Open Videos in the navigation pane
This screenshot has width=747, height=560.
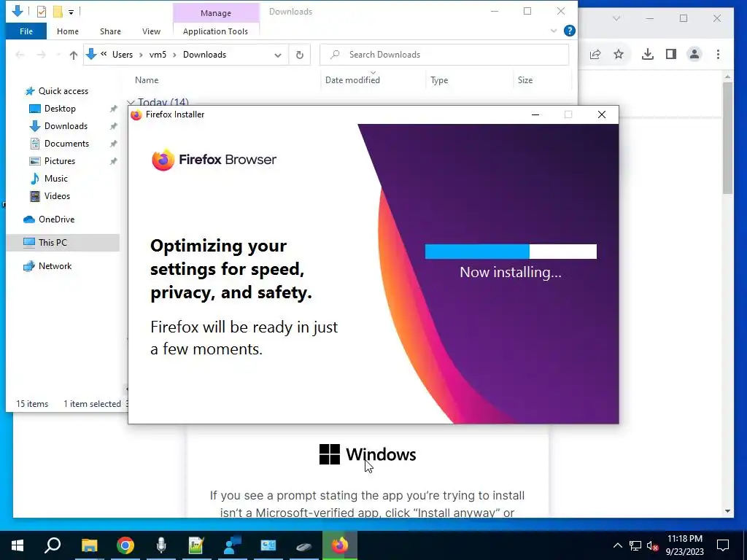pyautogui.click(x=57, y=196)
